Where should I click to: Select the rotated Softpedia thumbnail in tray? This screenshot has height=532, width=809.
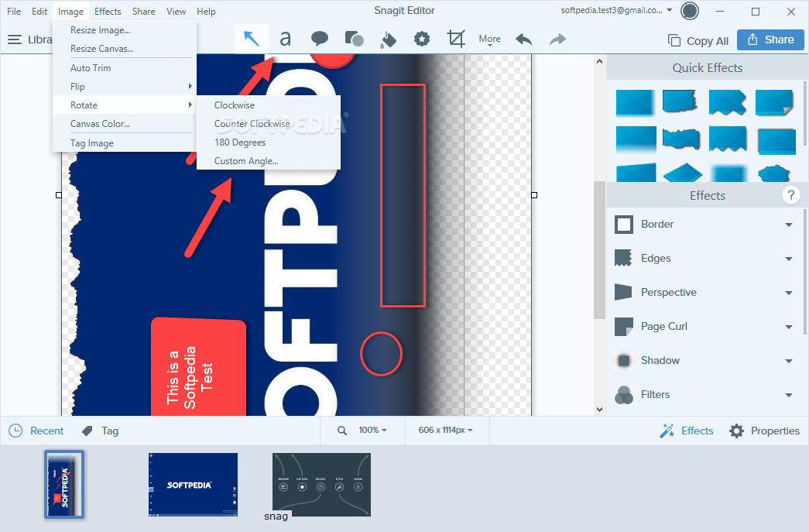[64, 484]
